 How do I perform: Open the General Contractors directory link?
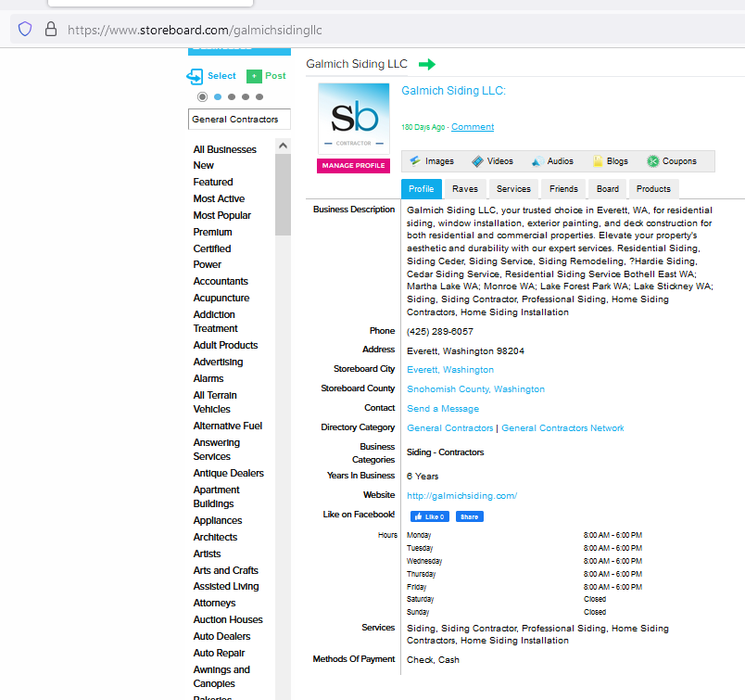point(450,428)
